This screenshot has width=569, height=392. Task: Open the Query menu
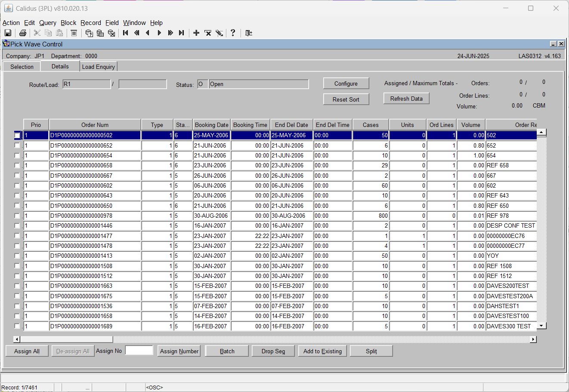coord(48,23)
